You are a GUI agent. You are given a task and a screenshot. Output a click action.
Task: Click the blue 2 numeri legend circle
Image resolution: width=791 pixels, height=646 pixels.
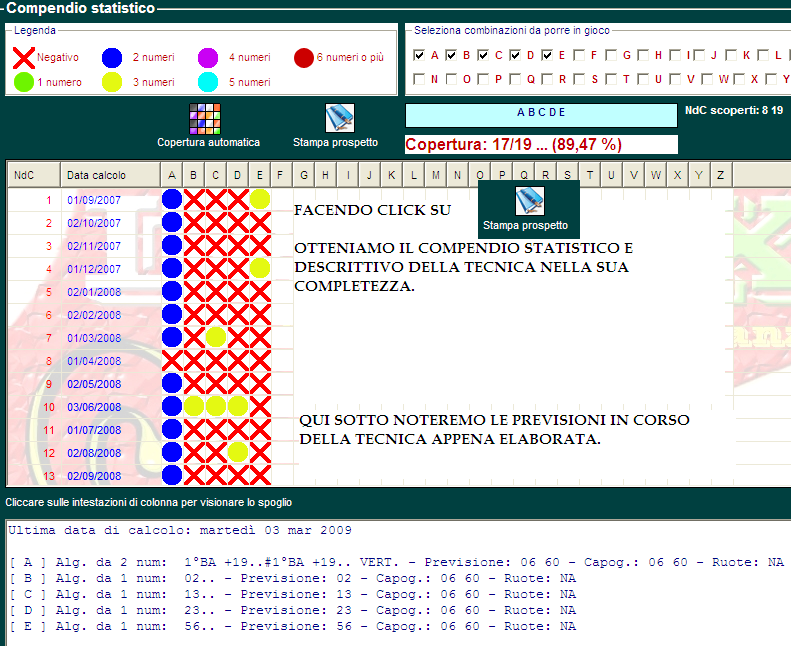coord(112,58)
